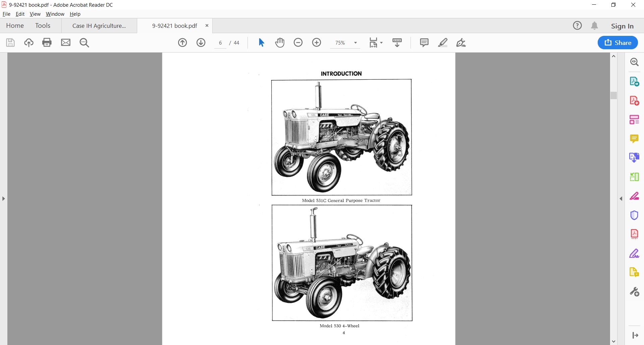Click the Share button
This screenshot has width=644, height=345.
click(x=618, y=43)
